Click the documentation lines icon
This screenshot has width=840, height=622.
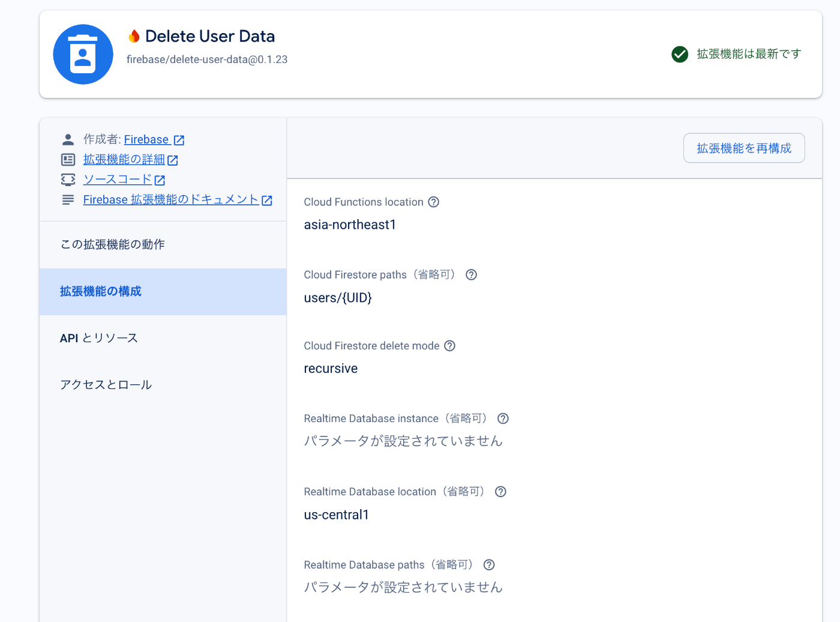(x=68, y=200)
